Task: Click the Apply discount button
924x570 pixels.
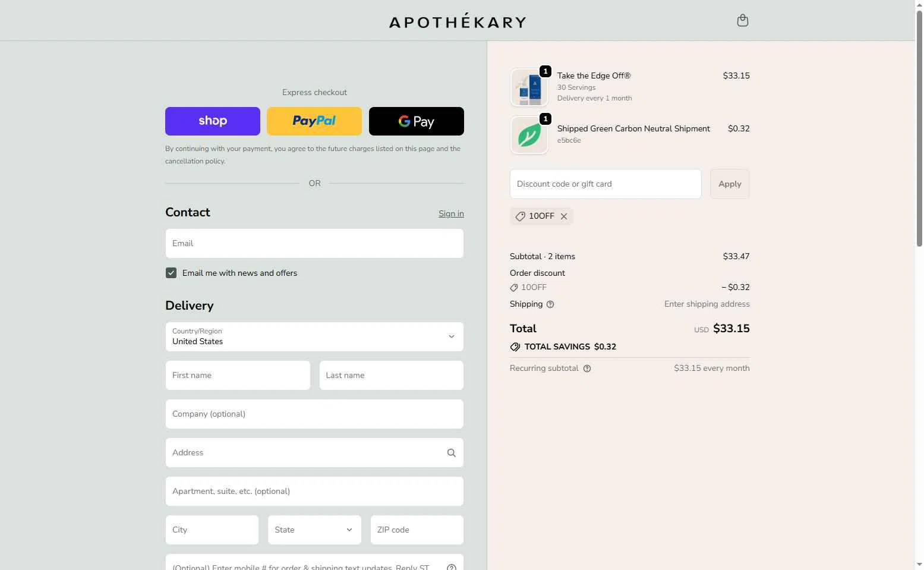Action: click(730, 184)
